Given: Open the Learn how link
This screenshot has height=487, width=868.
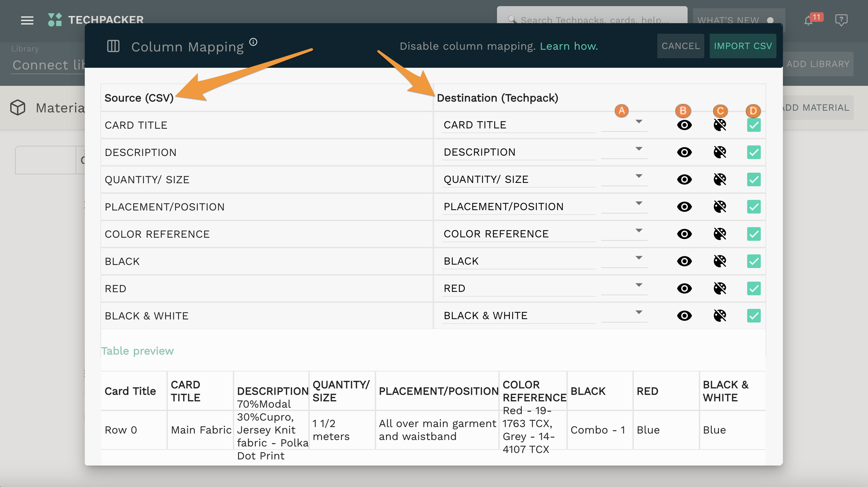Looking at the screenshot, I should [x=569, y=46].
